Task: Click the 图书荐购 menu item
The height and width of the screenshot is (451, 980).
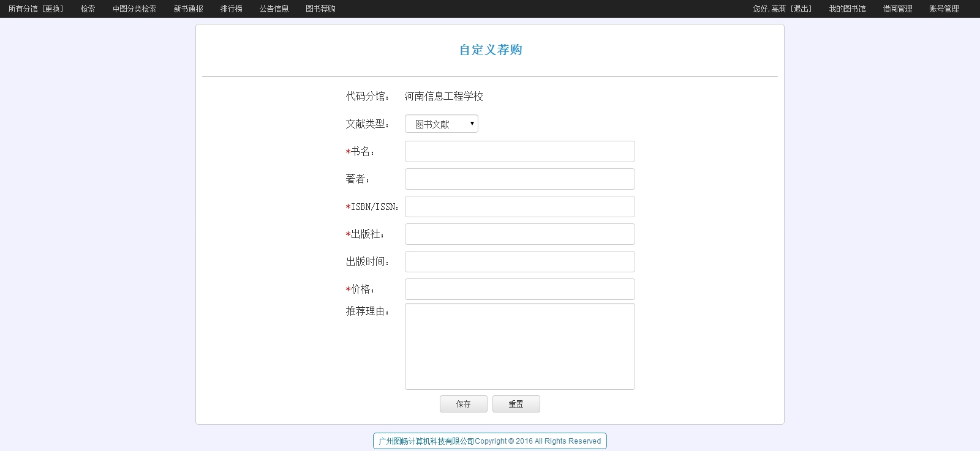Action: click(320, 9)
